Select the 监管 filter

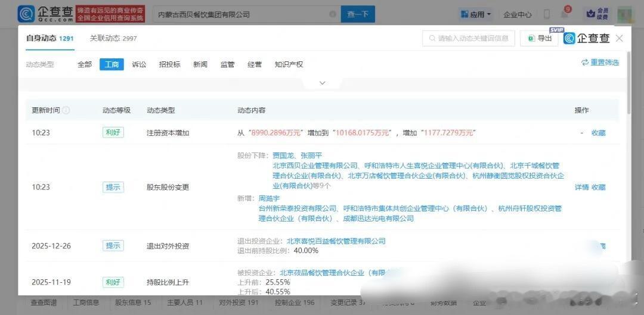[x=228, y=64]
